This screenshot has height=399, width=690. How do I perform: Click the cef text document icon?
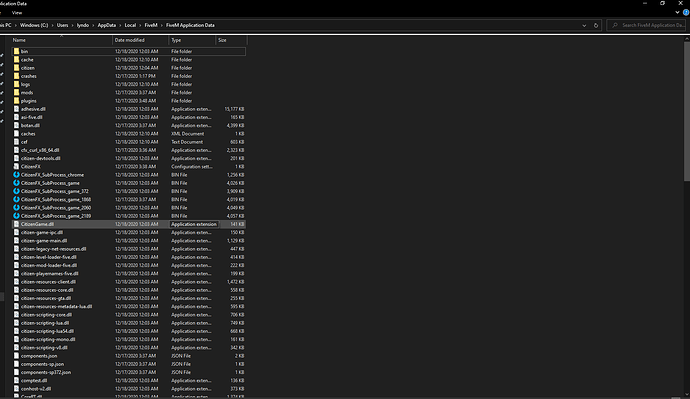coord(16,142)
